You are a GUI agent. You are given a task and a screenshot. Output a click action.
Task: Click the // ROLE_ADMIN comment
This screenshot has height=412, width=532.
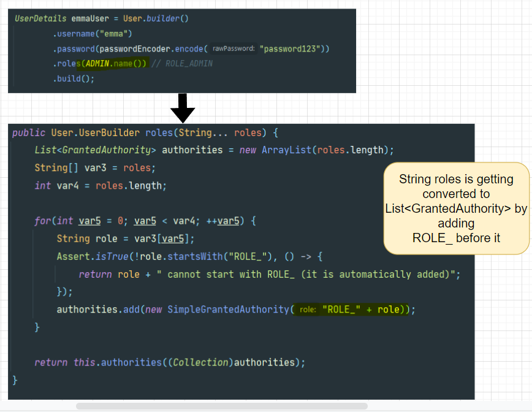pyautogui.click(x=181, y=64)
